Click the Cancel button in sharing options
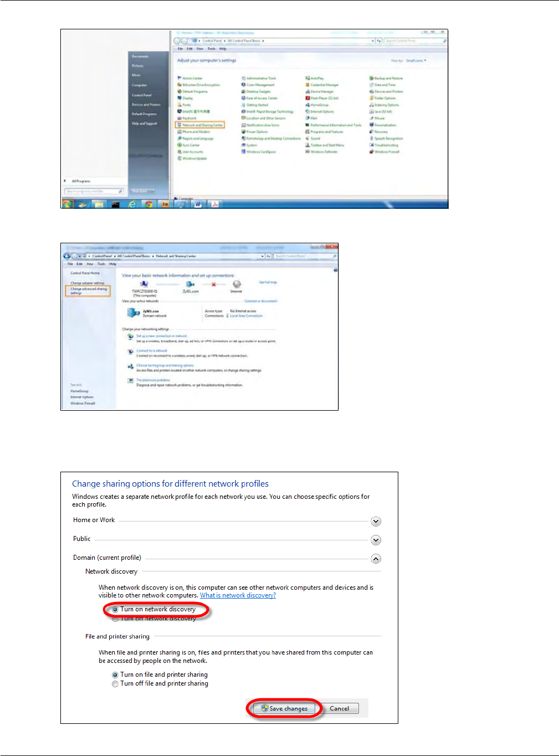 click(x=340, y=708)
